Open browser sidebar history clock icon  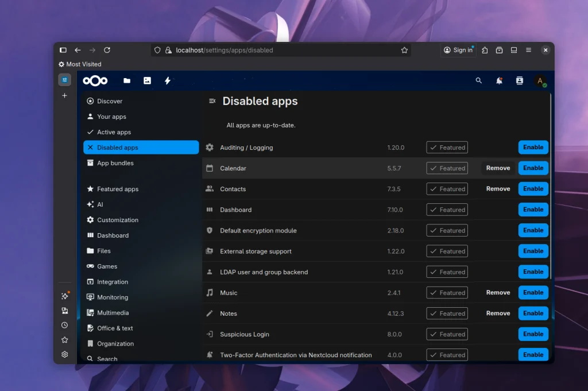tap(65, 326)
